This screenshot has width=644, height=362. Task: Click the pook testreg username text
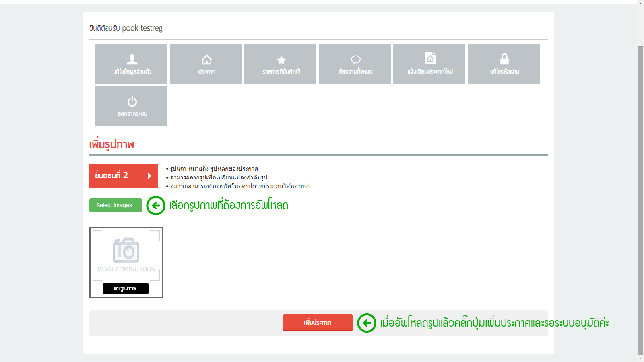(x=142, y=28)
